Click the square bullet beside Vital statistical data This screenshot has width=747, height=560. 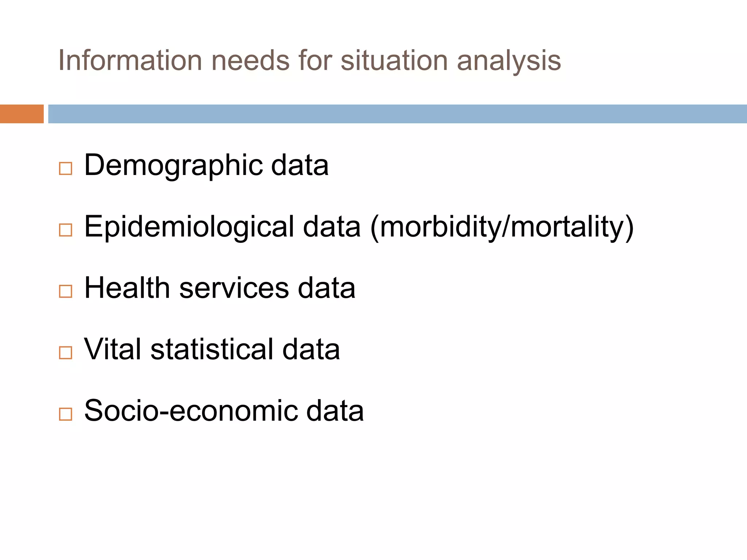65,353
